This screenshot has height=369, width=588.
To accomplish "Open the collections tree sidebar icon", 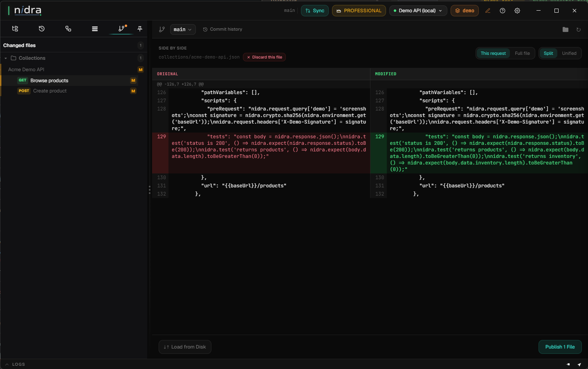I will (x=15, y=29).
